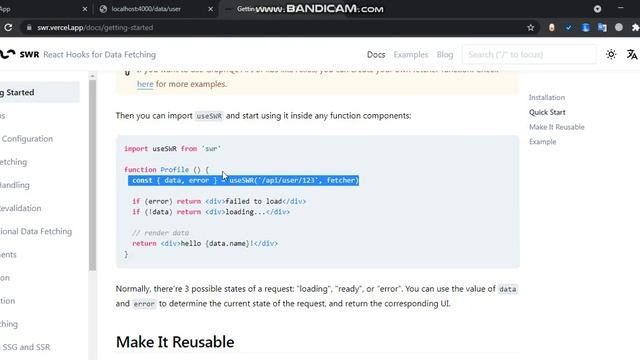Screen dimensions: 640x360
Task: Click the SWR React Hooks site title
Action: point(87,54)
